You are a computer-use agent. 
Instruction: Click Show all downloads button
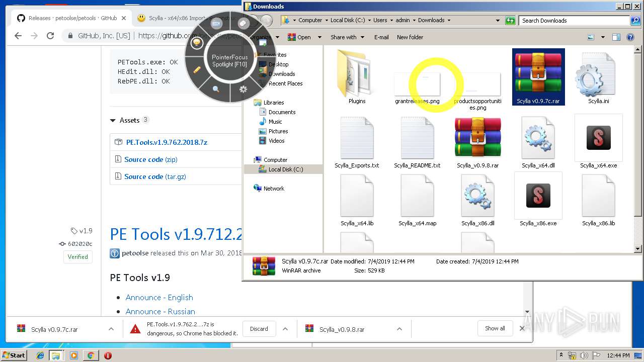[495, 328]
